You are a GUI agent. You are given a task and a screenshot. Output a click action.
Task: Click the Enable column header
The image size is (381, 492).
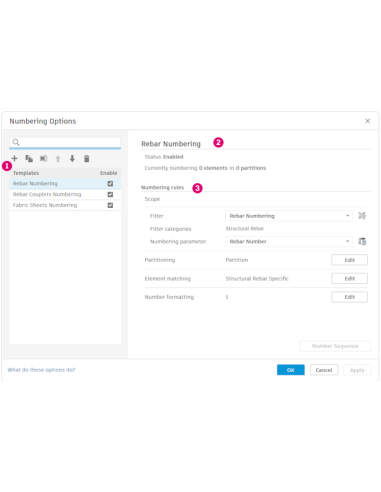pos(109,173)
